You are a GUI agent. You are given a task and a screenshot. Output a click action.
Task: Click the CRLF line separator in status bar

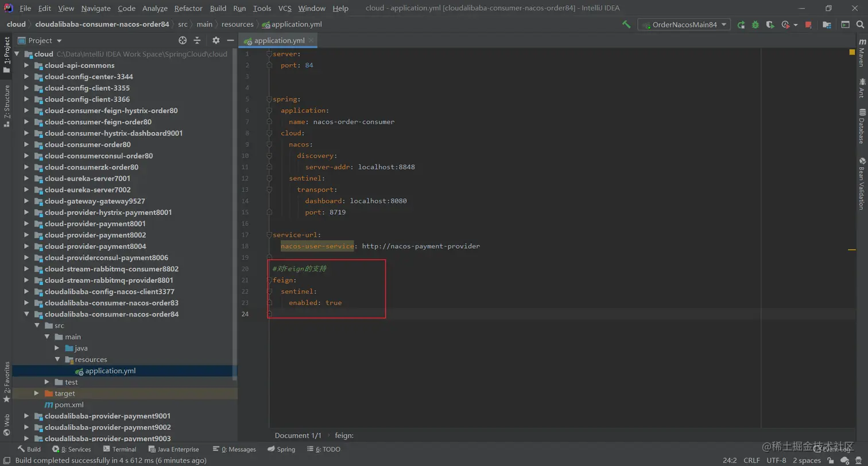click(x=751, y=460)
